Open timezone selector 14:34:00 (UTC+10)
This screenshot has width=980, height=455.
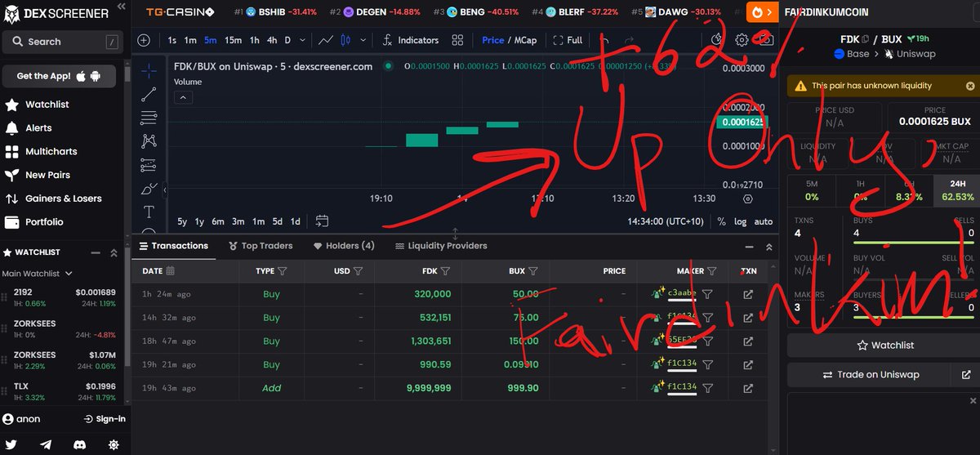[666, 221]
